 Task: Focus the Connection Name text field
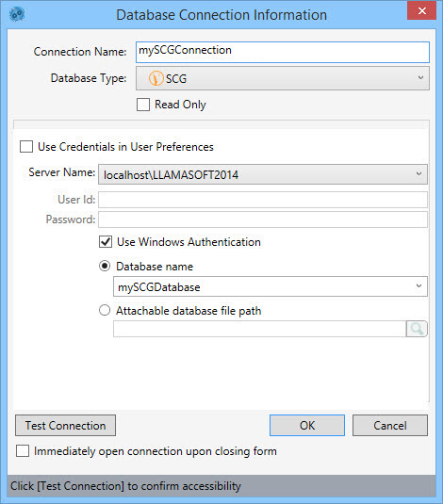coord(283,52)
